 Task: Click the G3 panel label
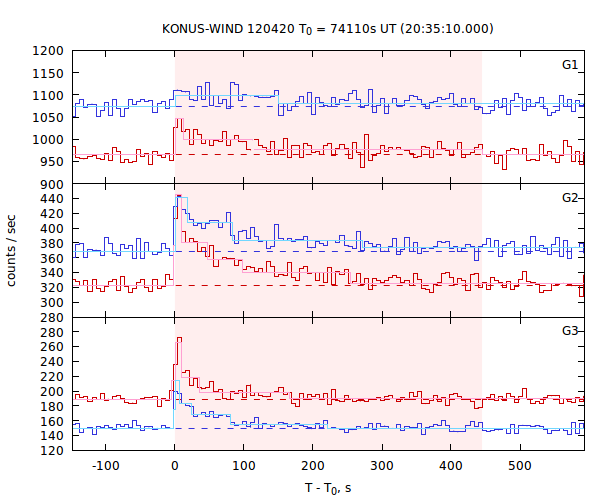pyautogui.click(x=569, y=331)
